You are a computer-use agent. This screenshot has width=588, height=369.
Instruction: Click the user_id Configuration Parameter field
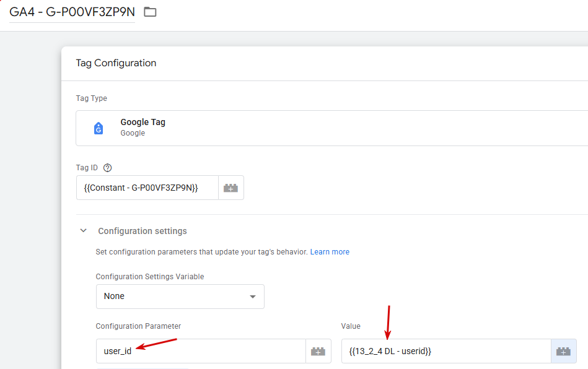201,351
